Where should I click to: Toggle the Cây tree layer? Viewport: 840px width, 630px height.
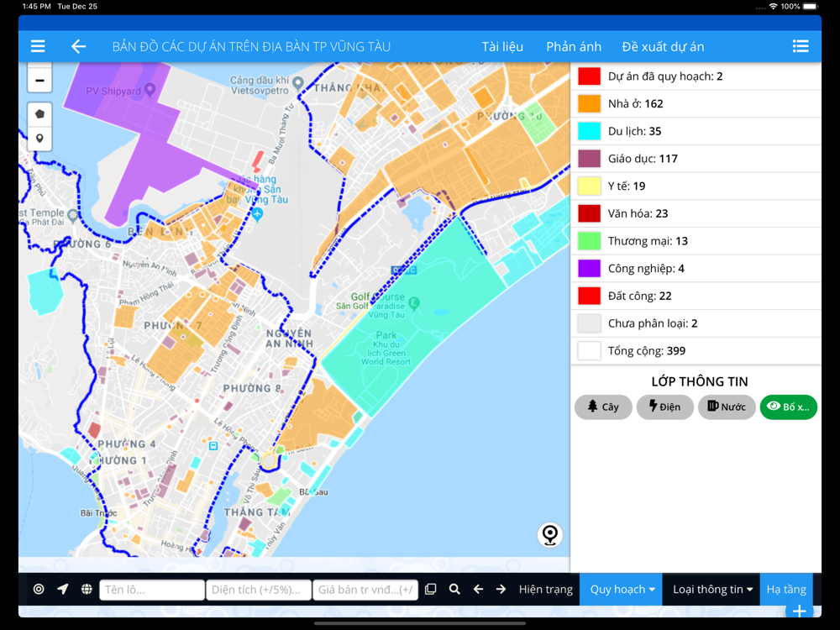tap(603, 407)
